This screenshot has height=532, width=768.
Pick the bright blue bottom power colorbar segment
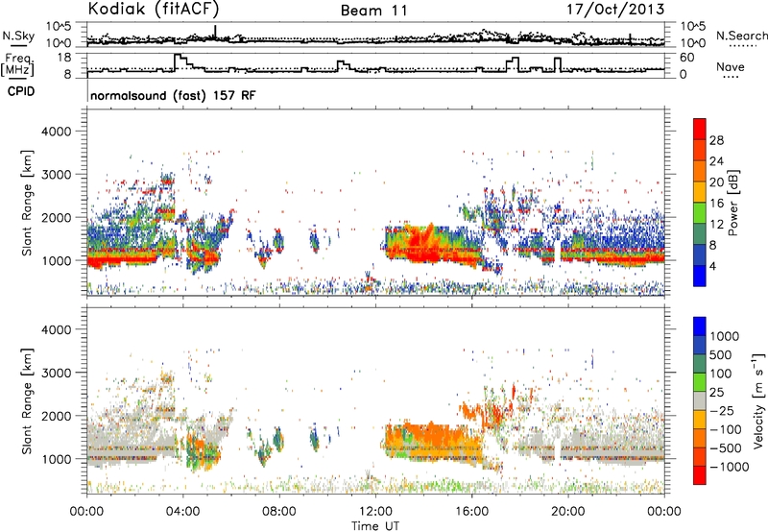700,276
